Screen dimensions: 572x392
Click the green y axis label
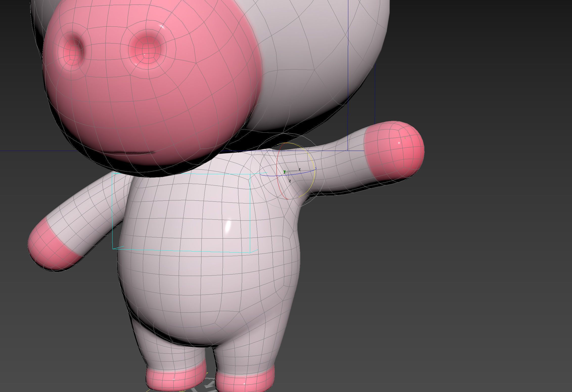285,172
